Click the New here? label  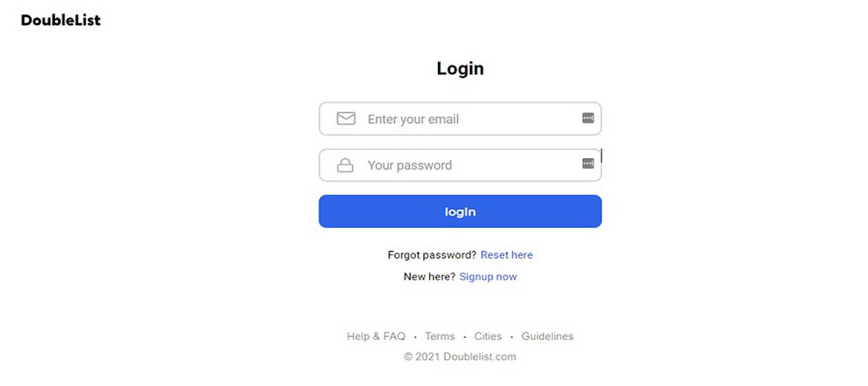[x=430, y=276]
